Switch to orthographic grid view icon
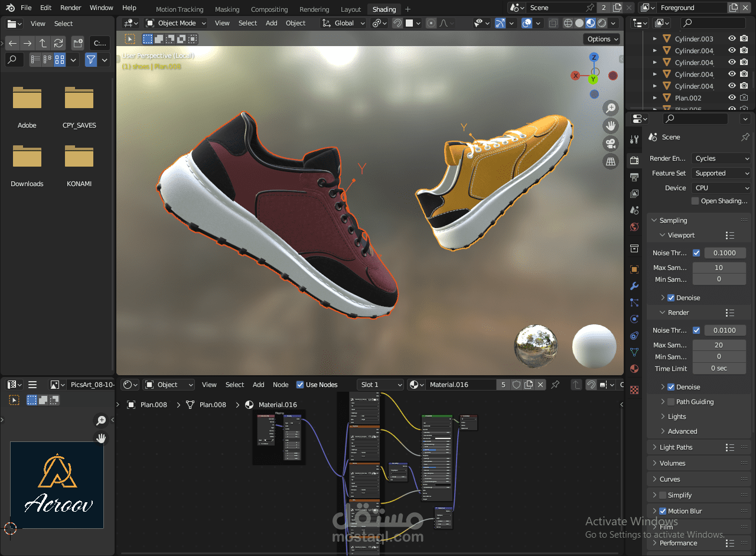This screenshot has width=756, height=556. pyautogui.click(x=611, y=161)
